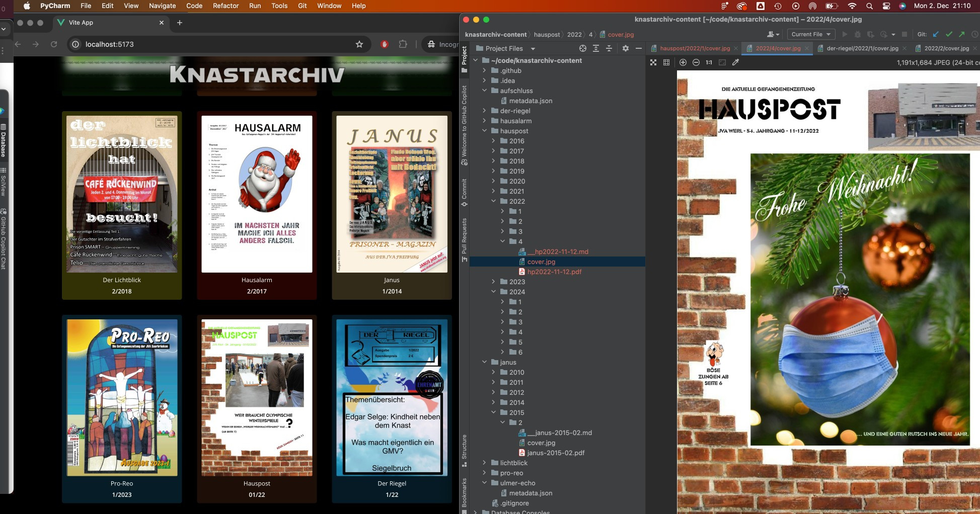Zoom out of the cover image

[696, 62]
